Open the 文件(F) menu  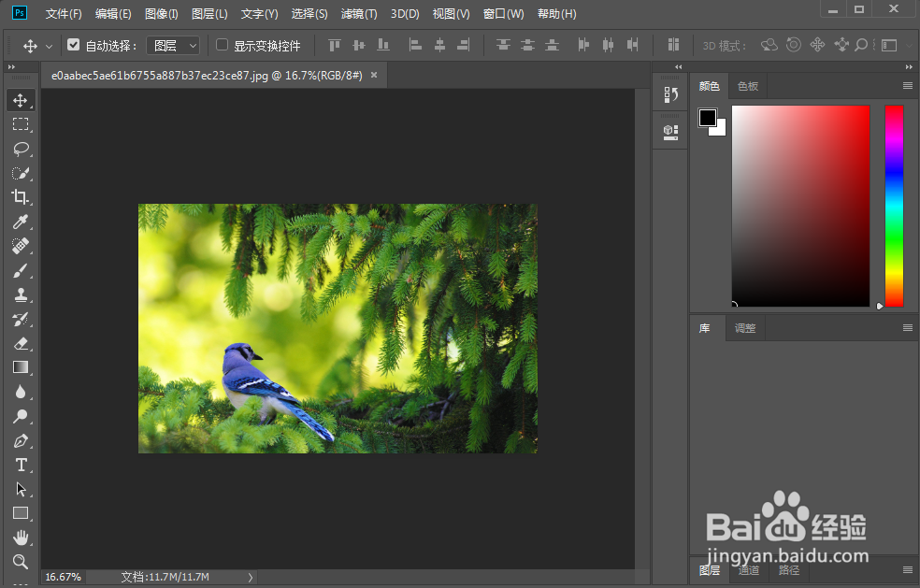point(64,13)
